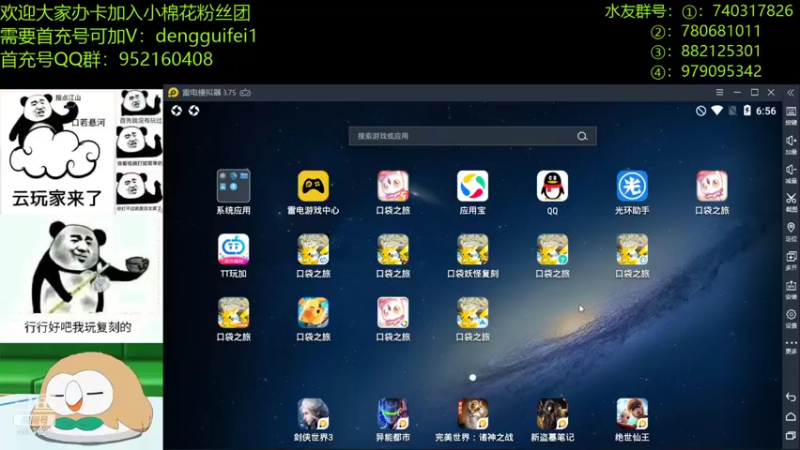Image resolution: width=800 pixels, height=450 pixels.
Task: Open Android recent apps button
Action: point(791,435)
